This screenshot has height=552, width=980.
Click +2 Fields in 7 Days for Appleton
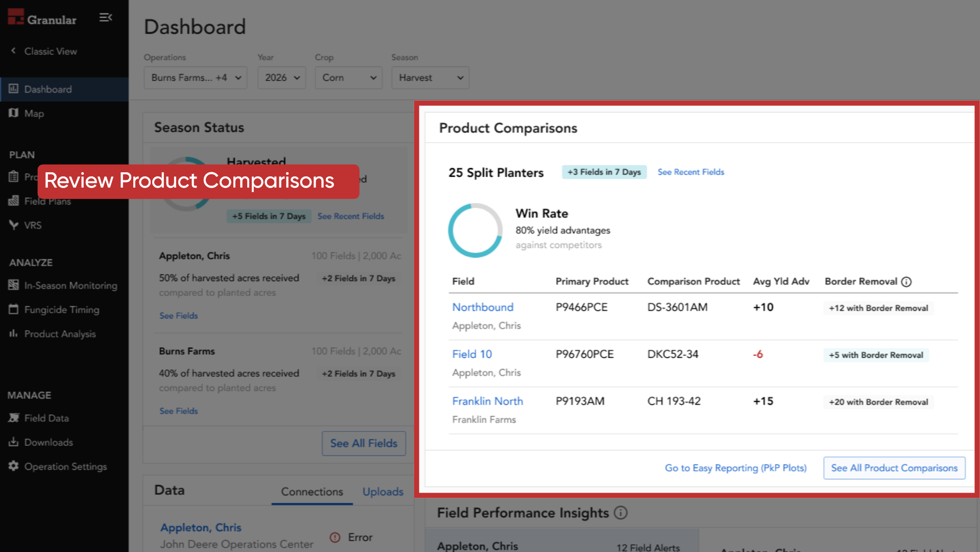pos(358,279)
